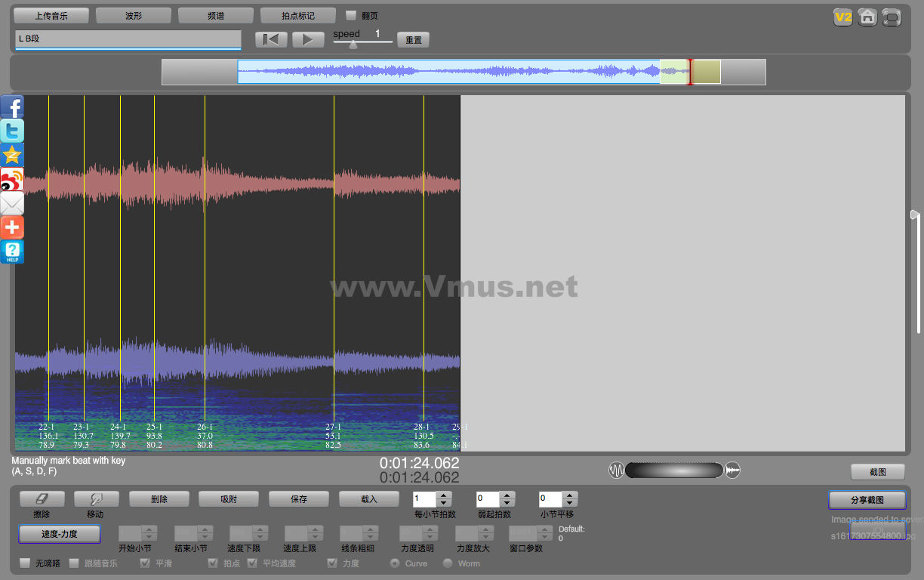This screenshot has height=580, width=924.
Task: Increase 小节平移 with the up arrow
Action: 570,495
